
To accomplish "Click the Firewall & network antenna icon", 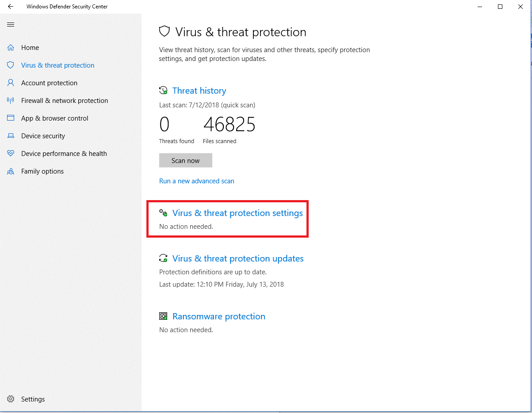I will [11, 101].
